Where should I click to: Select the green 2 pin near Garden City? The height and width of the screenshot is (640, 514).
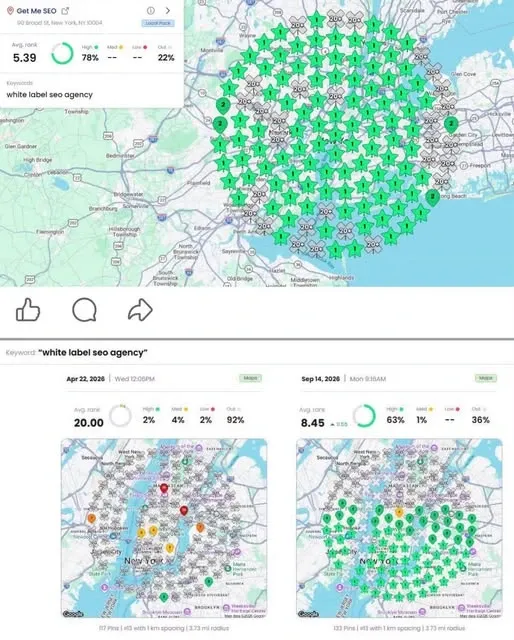tap(451, 124)
